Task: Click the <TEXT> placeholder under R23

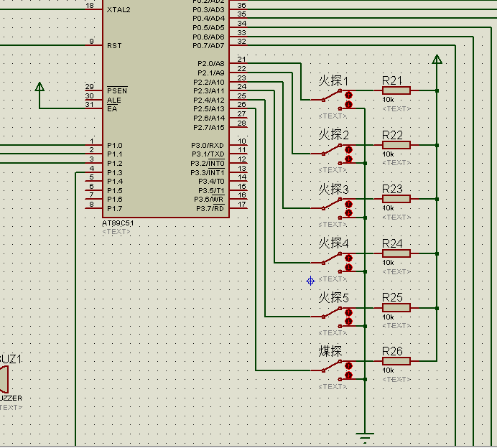Action: [396, 218]
